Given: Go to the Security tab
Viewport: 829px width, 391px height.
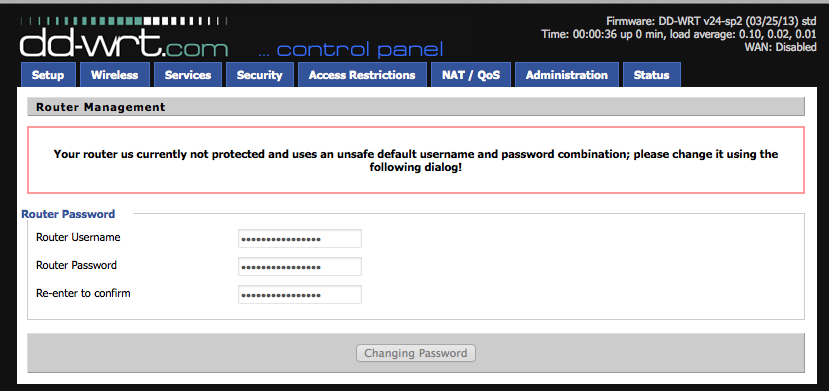Looking at the screenshot, I should pyautogui.click(x=260, y=75).
